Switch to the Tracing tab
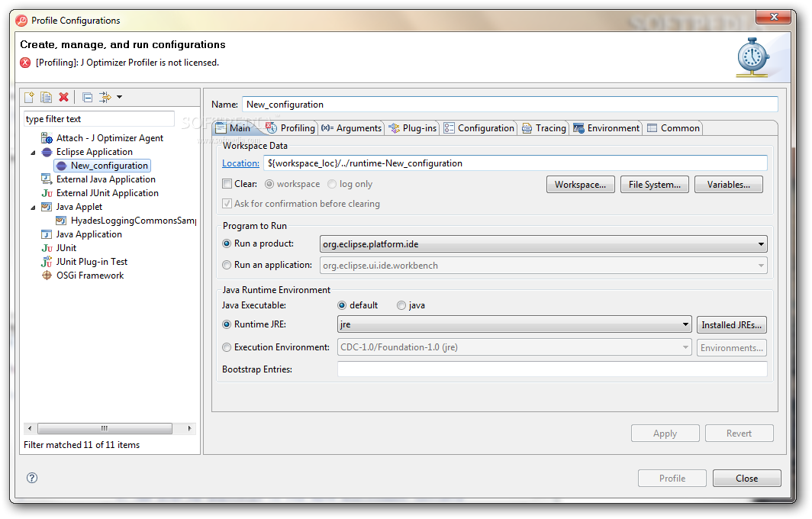The width and height of the screenshot is (812, 519). point(543,128)
